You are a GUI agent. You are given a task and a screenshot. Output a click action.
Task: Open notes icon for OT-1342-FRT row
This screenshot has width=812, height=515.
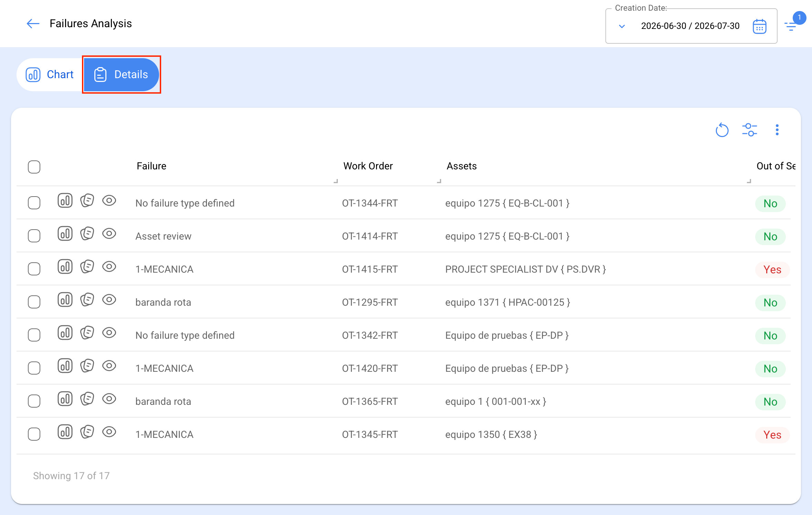[87, 333]
